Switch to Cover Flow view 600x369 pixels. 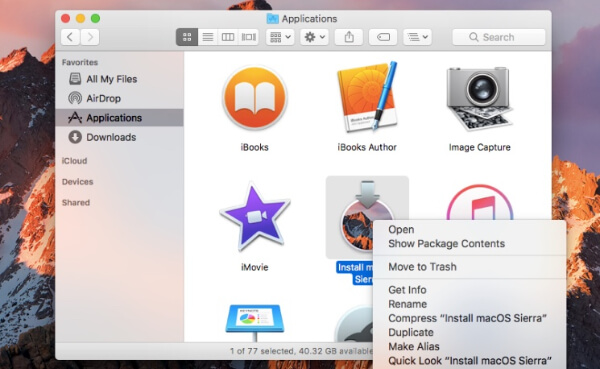249,37
